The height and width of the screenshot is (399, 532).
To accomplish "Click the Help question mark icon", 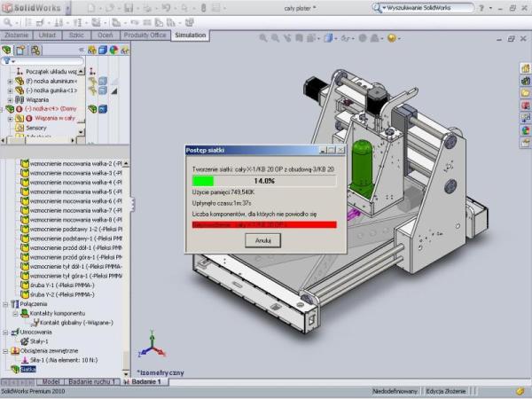I will click(x=481, y=8).
